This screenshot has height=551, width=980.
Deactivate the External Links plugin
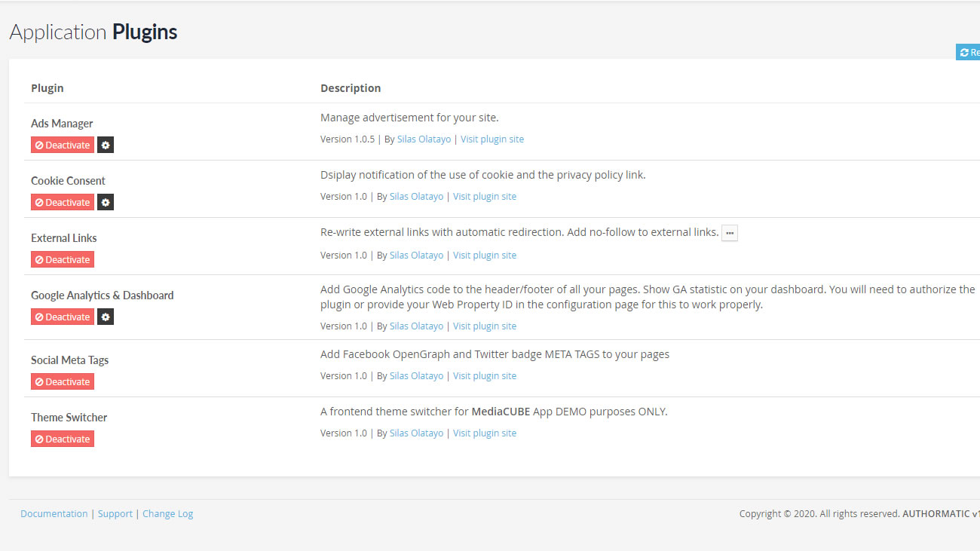pyautogui.click(x=63, y=260)
